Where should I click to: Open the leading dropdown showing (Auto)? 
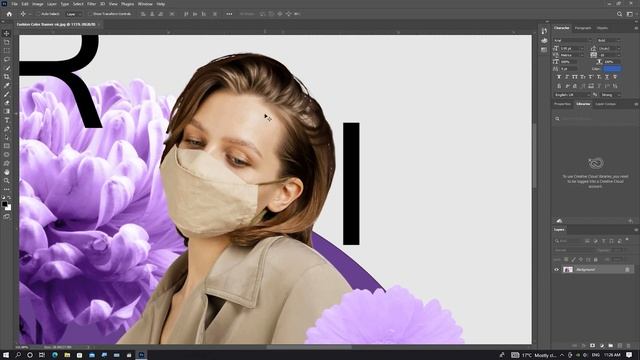[x=610, y=48]
